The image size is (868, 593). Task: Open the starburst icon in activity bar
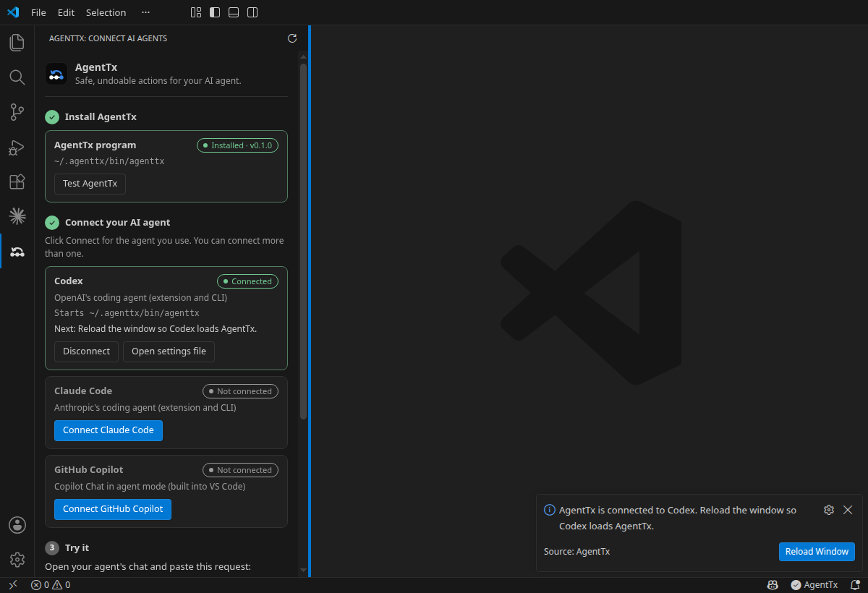point(17,216)
